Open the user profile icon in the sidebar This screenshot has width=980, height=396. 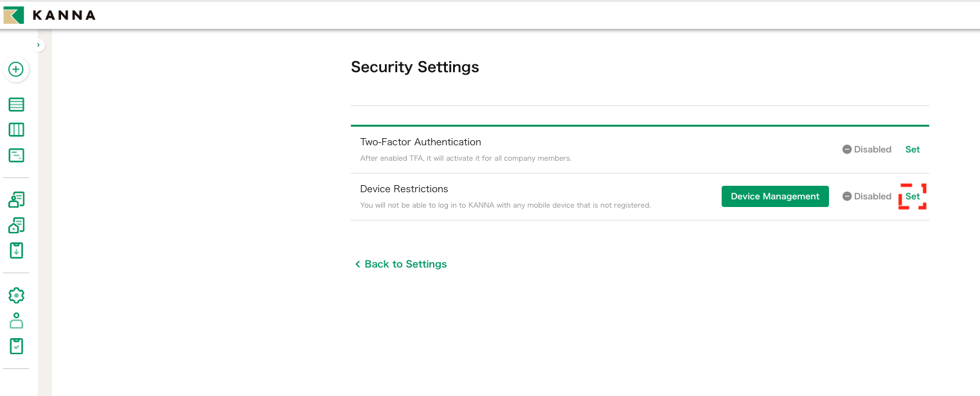(x=16, y=321)
